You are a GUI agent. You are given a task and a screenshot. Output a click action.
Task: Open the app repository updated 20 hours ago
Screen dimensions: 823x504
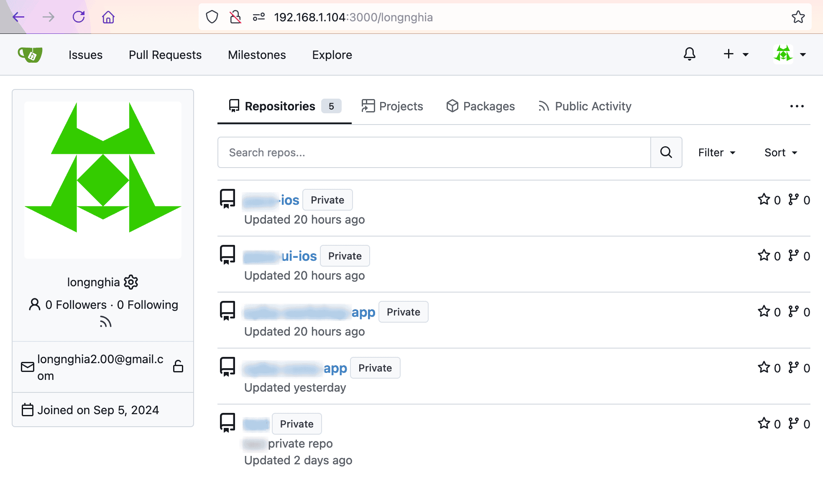coord(309,312)
